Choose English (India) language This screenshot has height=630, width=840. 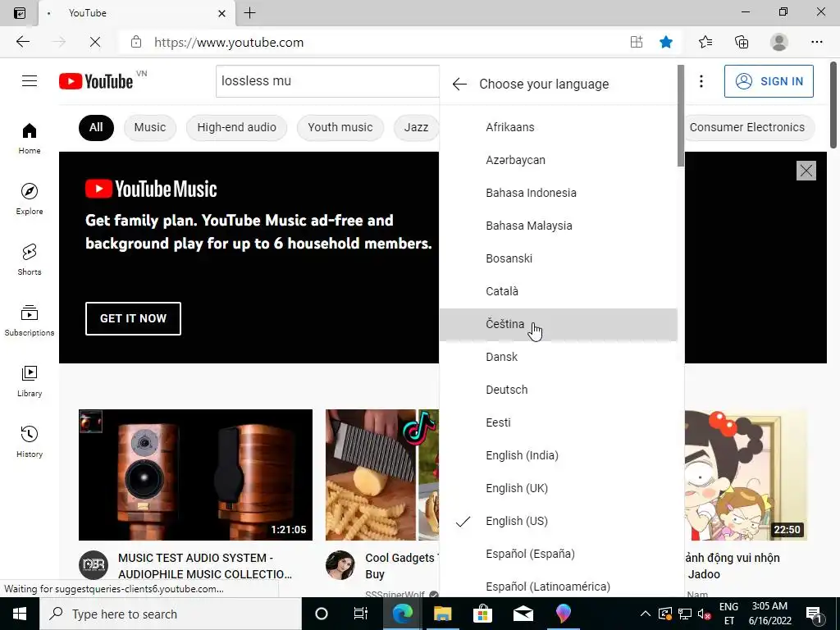(x=558, y=455)
